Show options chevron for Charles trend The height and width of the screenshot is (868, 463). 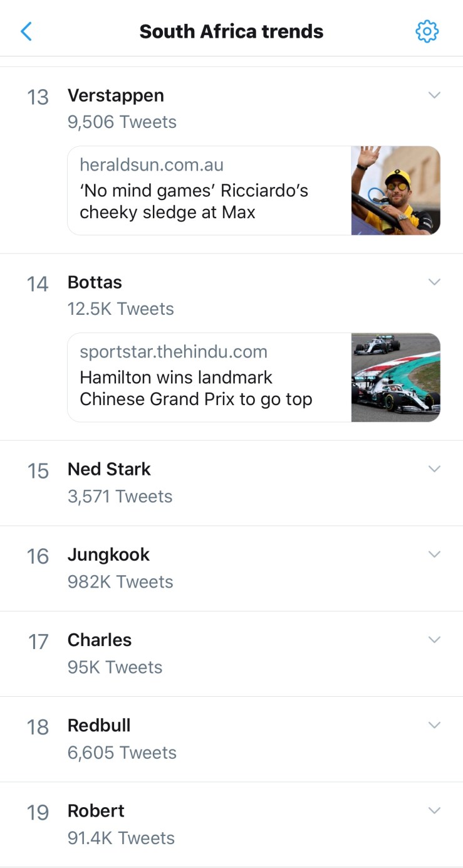click(434, 640)
